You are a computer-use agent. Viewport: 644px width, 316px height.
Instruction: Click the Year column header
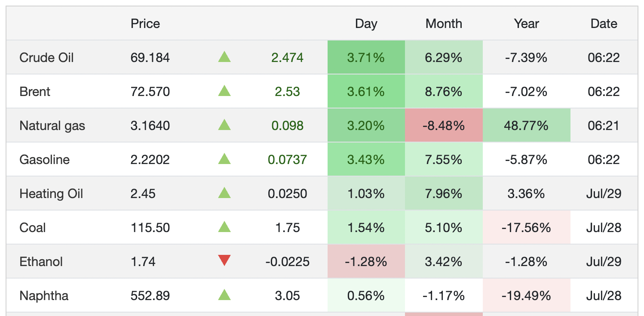point(527,23)
